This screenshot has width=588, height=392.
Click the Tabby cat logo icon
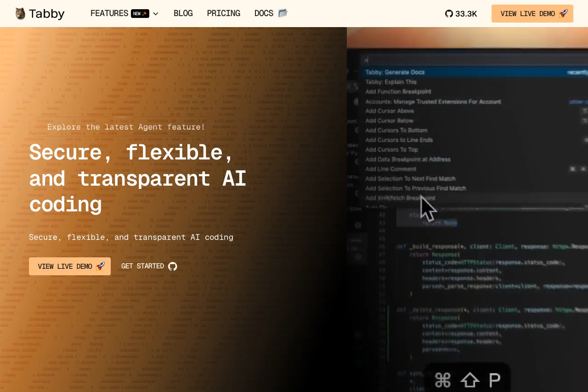click(20, 14)
